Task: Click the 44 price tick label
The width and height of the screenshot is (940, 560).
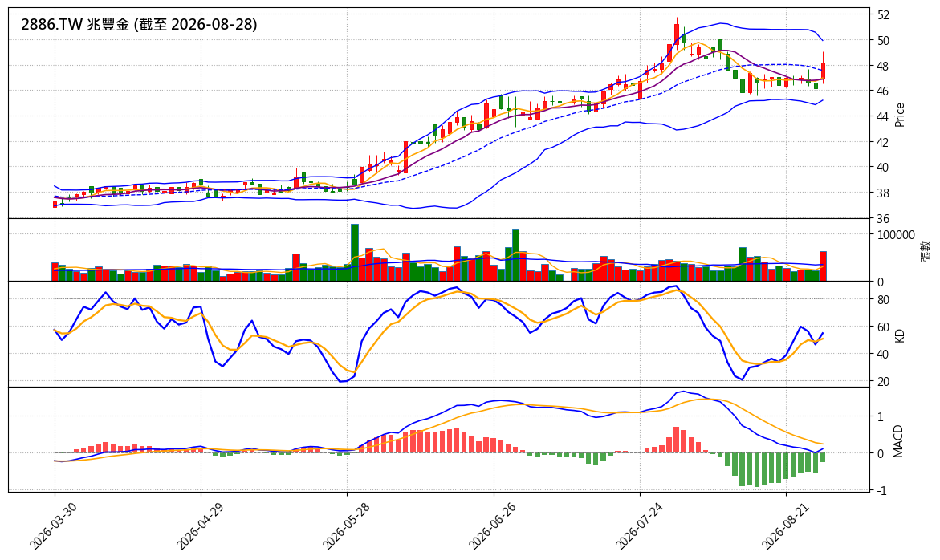Action: coord(883,116)
